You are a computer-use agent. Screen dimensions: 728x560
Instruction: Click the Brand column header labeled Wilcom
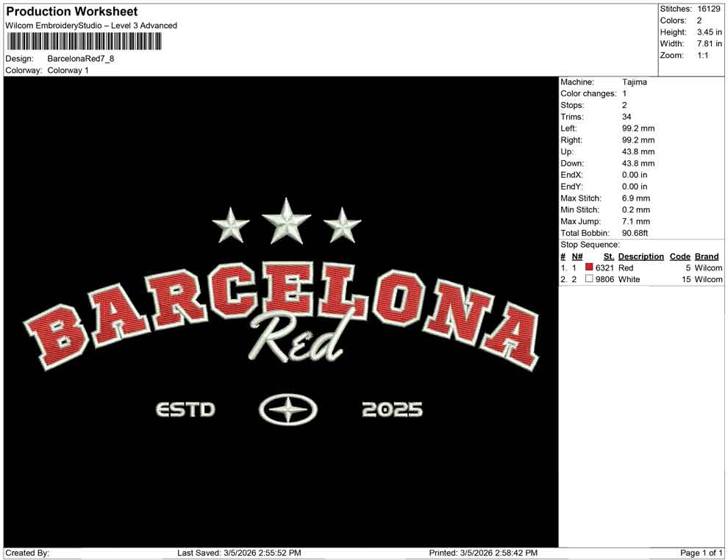706,256
